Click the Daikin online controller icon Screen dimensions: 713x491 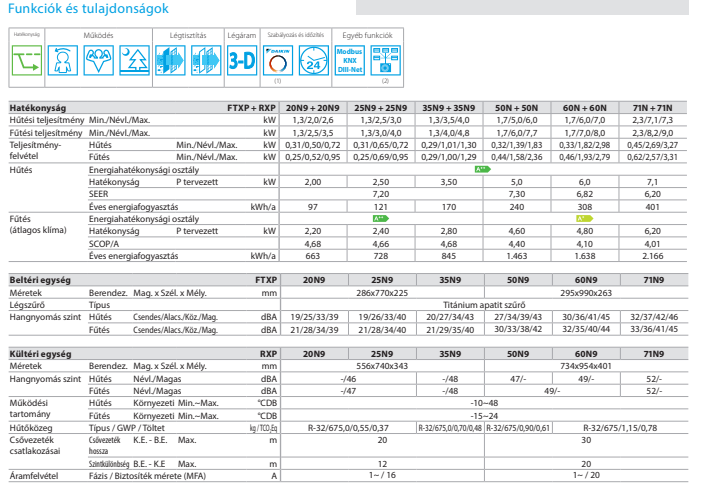click(278, 60)
